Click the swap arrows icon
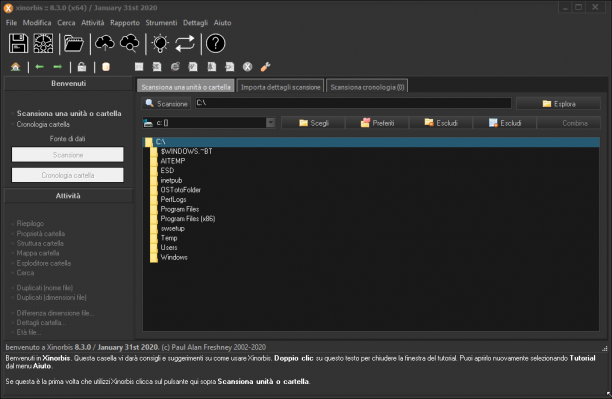This screenshot has width=612, height=399. coord(185,43)
